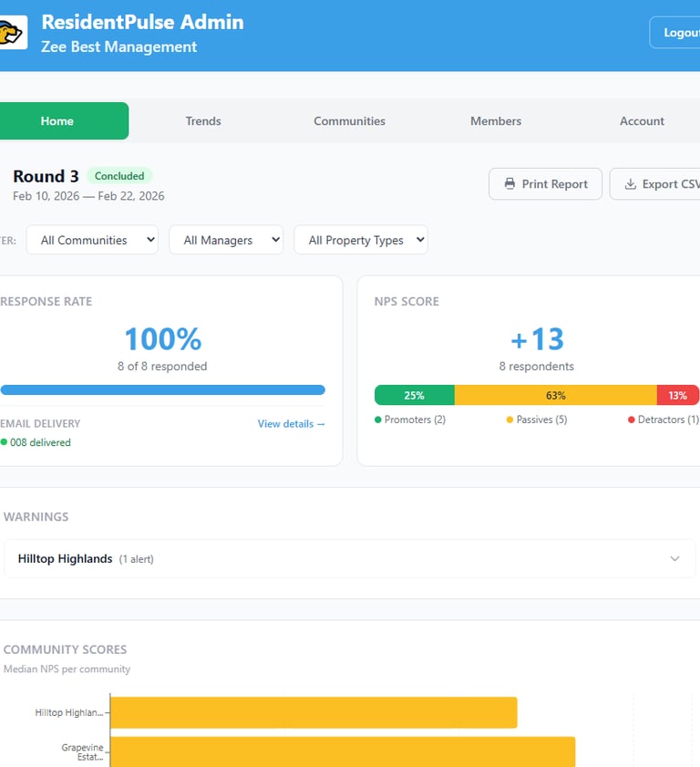700x767 pixels.
Task: Click the Hilltop Highlands chart bar
Action: pyautogui.click(x=314, y=712)
